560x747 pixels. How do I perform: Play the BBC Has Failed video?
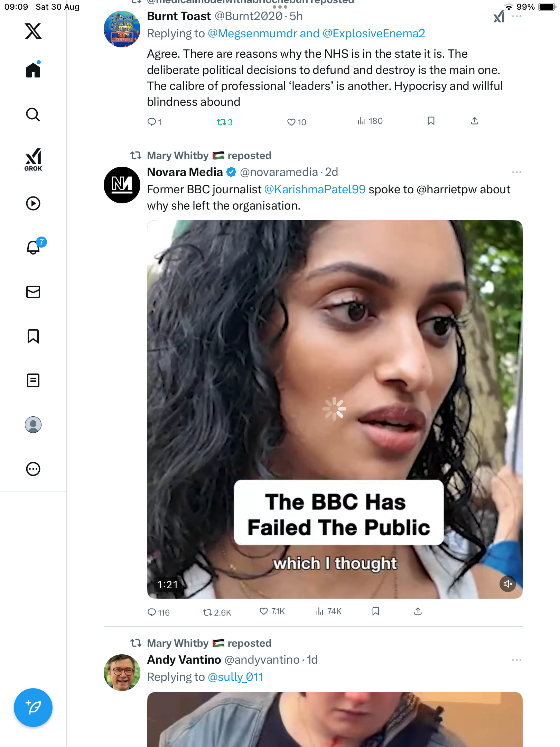tap(335, 409)
